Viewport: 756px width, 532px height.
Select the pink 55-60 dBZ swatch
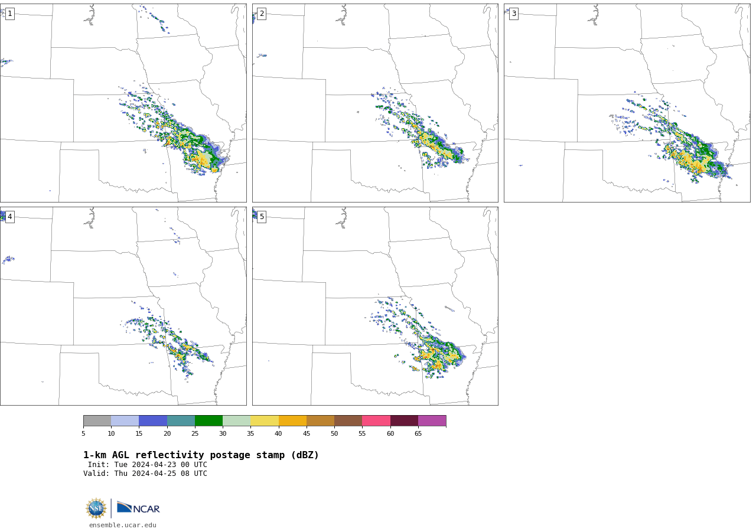pyautogui.click(x=376, y=421)
